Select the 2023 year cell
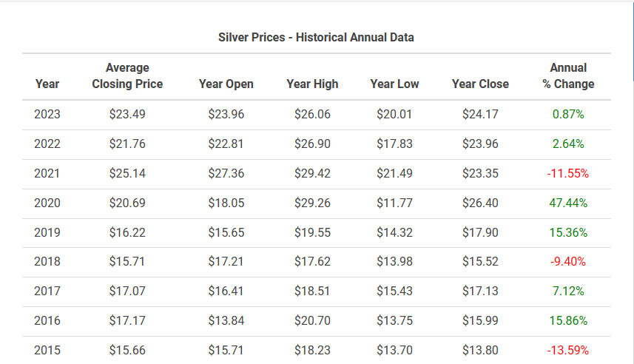This screenshot has height=364, width=634. (47, 114)
